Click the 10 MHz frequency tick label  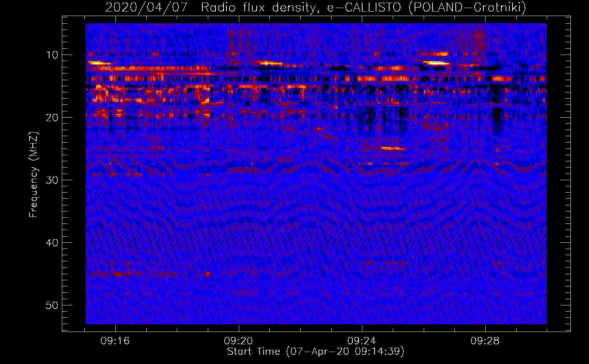[52, 55]
